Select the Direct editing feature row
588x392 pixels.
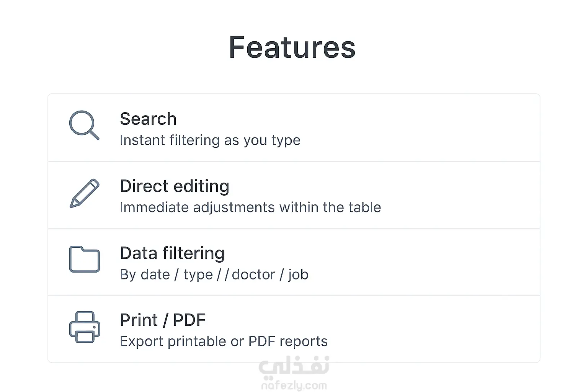click(294, 195)
